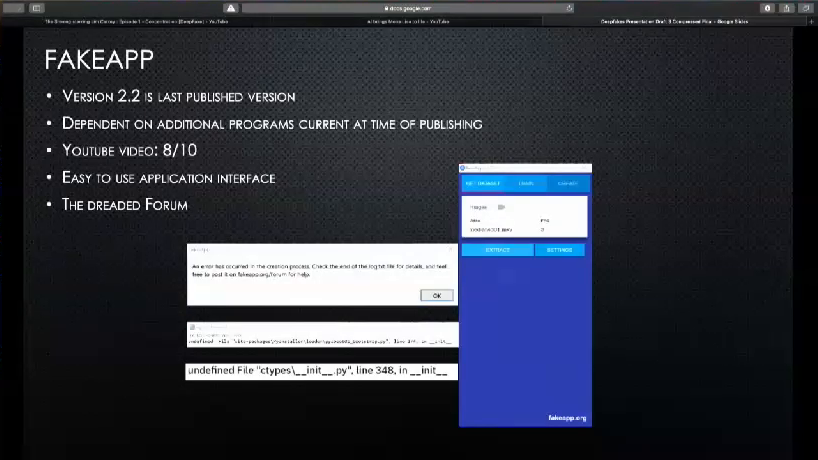
Task: Switch to the middle YouTube tab
Action: pos(407,22)
